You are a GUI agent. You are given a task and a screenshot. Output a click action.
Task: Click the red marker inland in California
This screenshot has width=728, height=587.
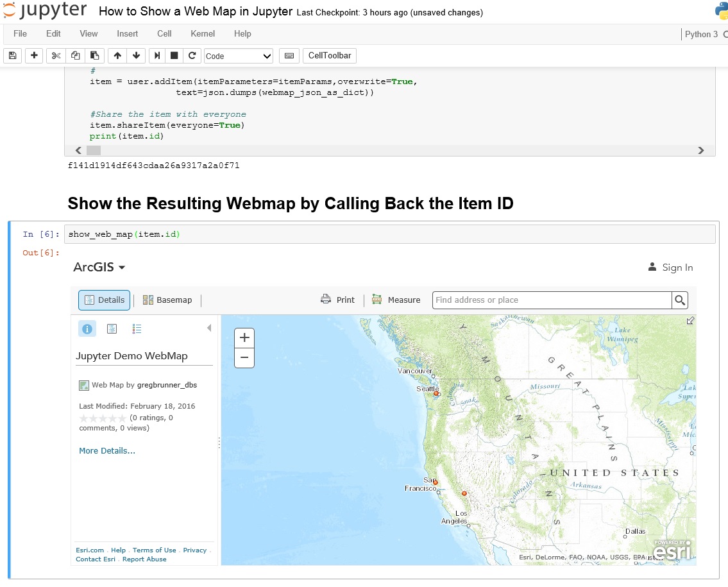464,493
